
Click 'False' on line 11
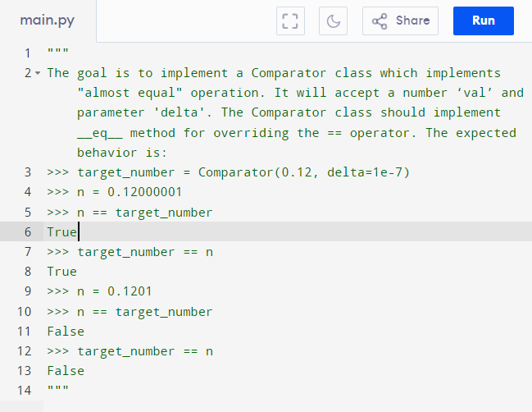click(66, 332)
